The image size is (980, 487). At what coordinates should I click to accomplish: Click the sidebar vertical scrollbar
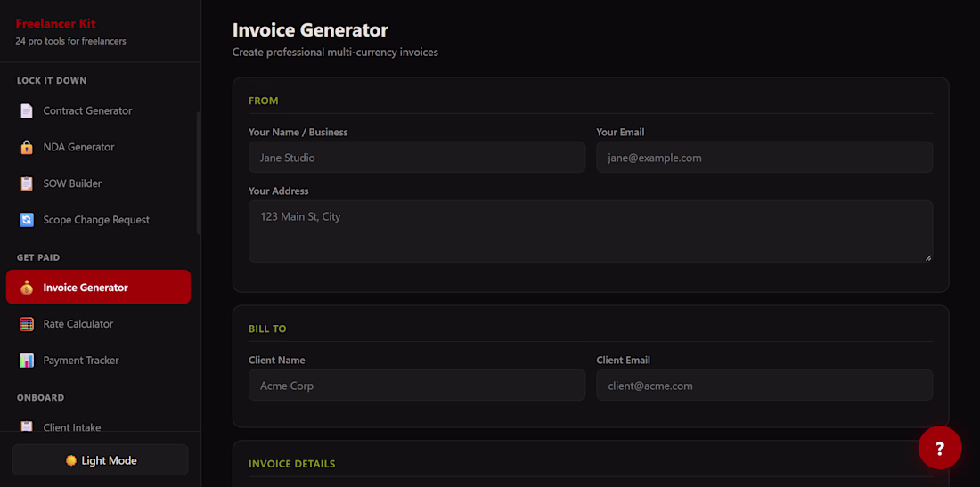click(199, 173)
